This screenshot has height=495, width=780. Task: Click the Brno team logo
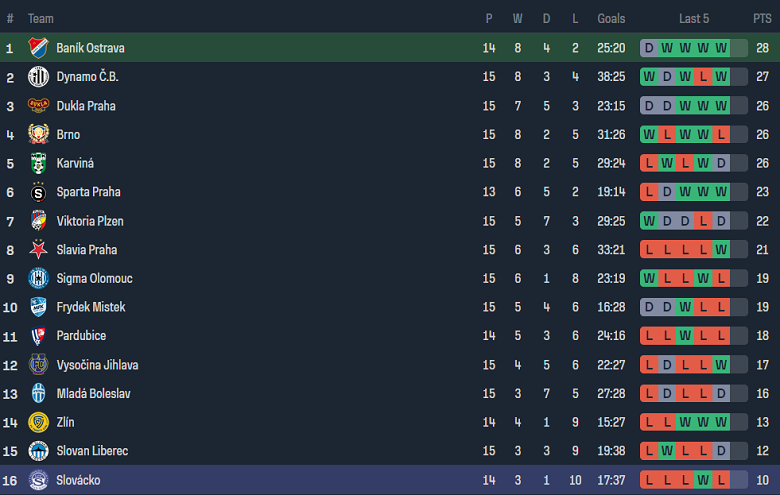pos(38,135)
